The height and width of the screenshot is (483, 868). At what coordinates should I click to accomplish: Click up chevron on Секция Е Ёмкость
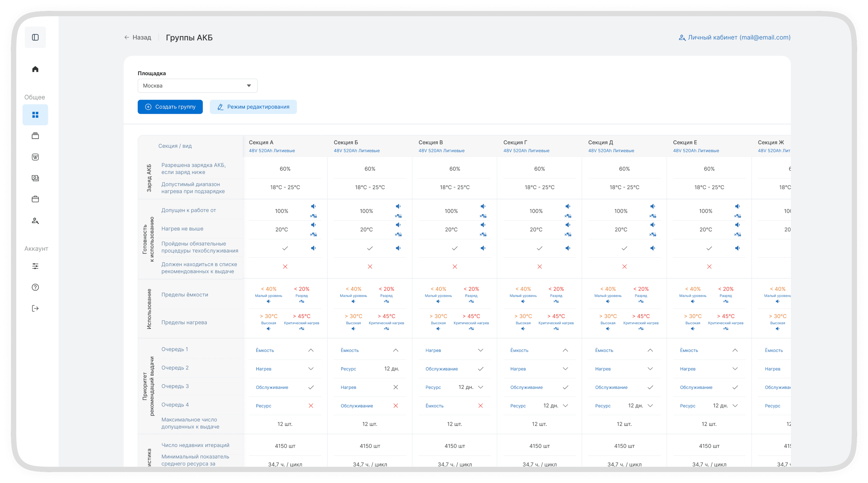click(x=735, y=350)
